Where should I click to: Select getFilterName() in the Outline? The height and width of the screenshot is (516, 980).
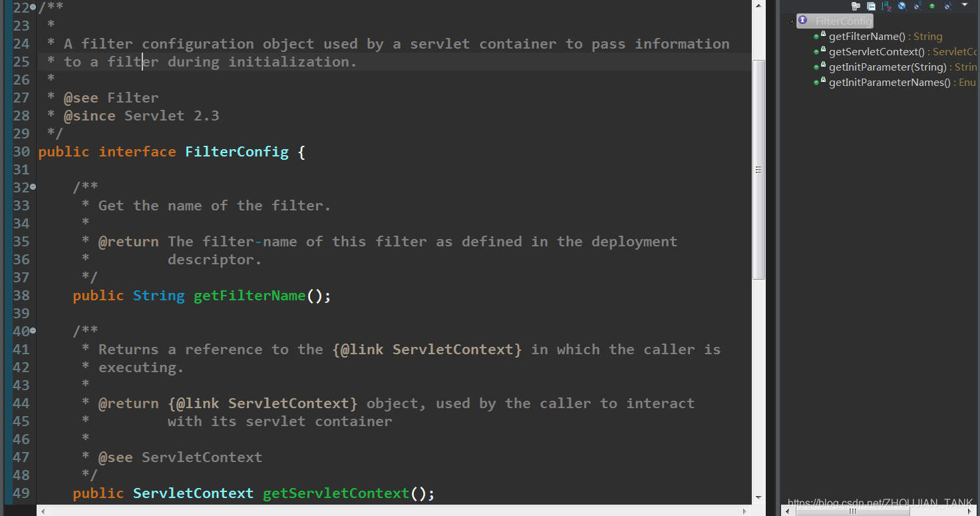pyautogui.click(x=878, y=37)
